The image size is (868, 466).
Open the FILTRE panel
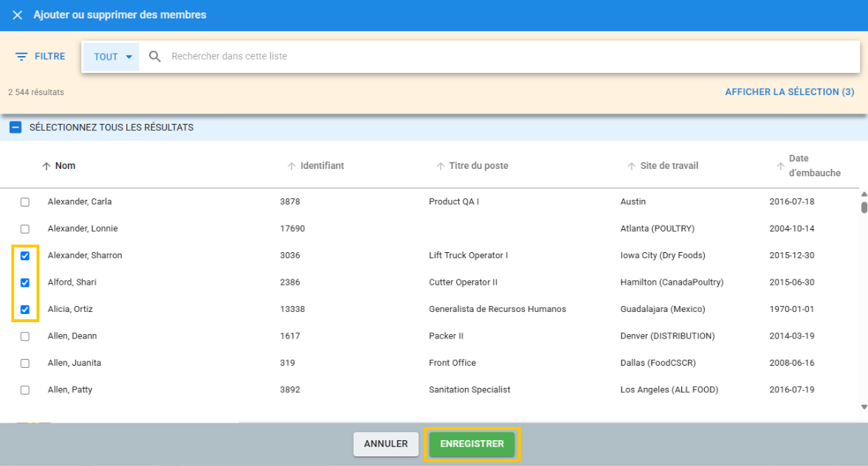tap(40, 56)
